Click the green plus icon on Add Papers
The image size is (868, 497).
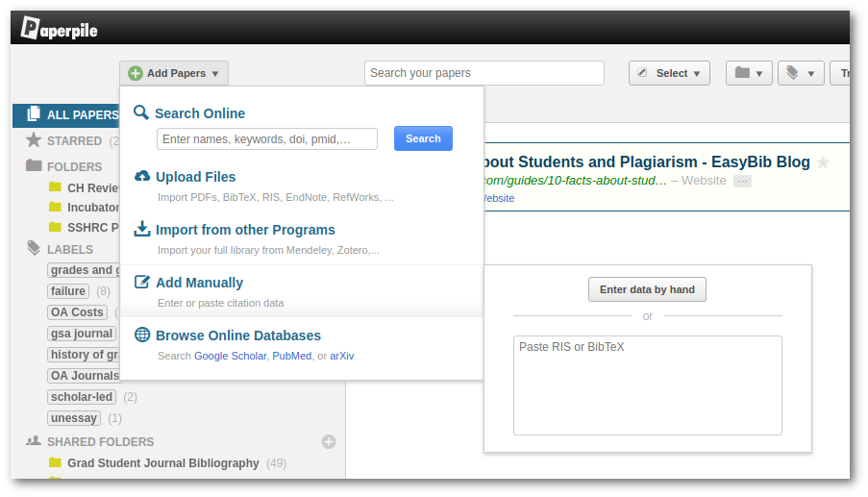(136, 73)
